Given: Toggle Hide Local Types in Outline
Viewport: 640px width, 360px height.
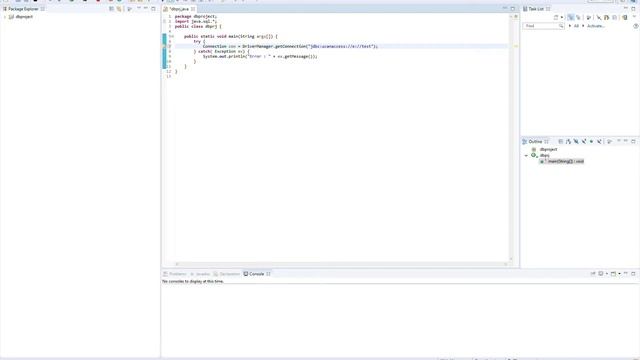Looking at the screenshot, I should click(x=599, y=142).
